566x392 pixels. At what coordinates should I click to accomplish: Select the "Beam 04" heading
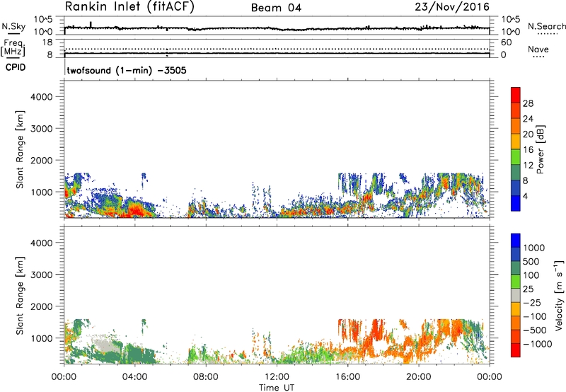pyautogui.click(x=276, y=8)
